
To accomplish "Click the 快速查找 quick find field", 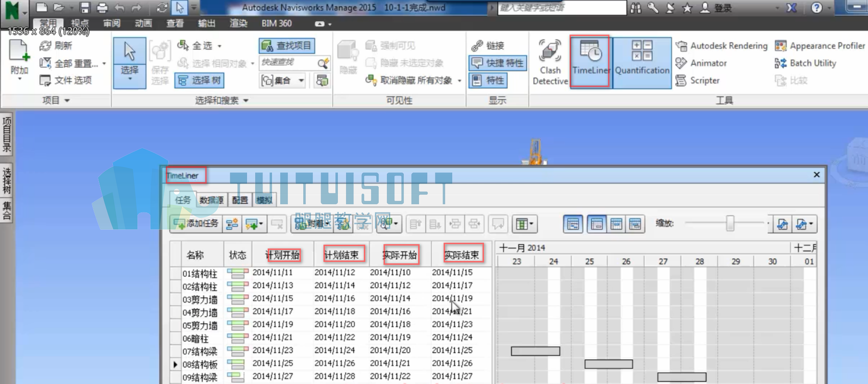I will 295,63.
